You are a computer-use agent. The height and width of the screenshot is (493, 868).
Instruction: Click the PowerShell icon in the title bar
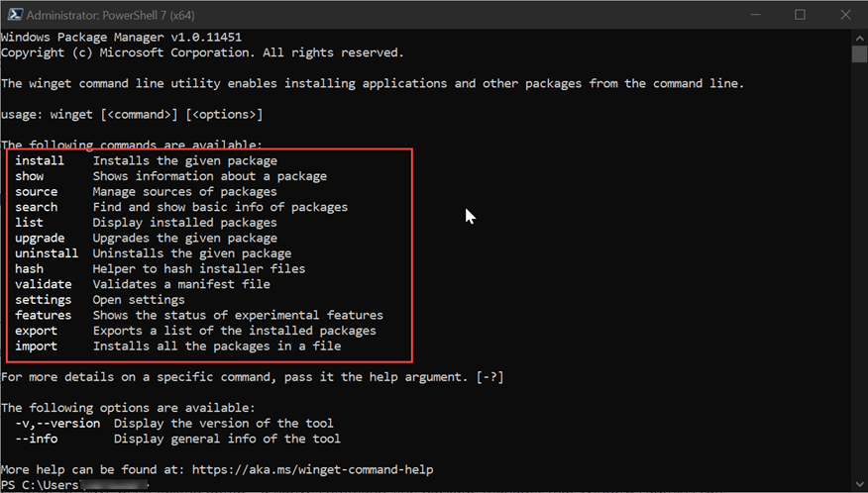click(12, 14)
